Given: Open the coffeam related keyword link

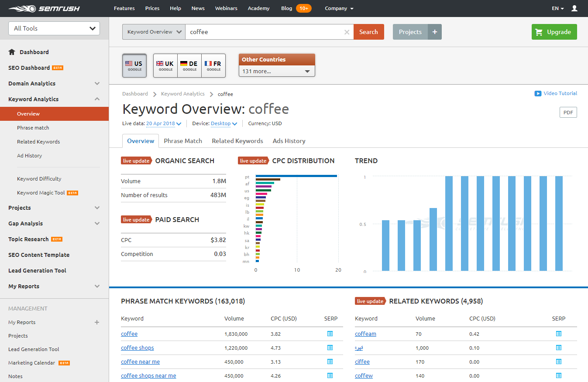Looking at the screenshot, I should (365, 334).
